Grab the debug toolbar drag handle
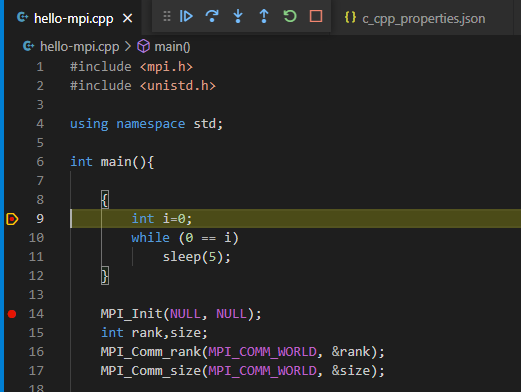The width and height of the screenshot is (521, 392). (x=167, y=16)
